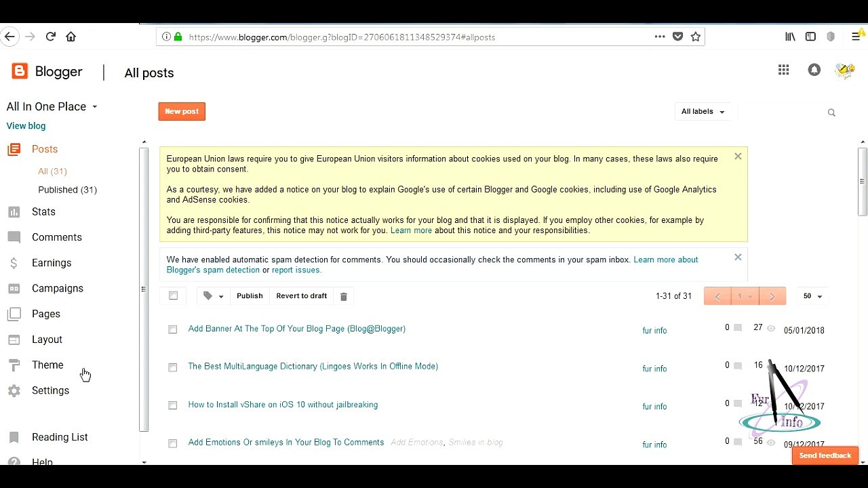This screenshot has width=868, height=488.
Task: Click the browser back arrow
Action: pyautogui.click(x=9, y=37)
